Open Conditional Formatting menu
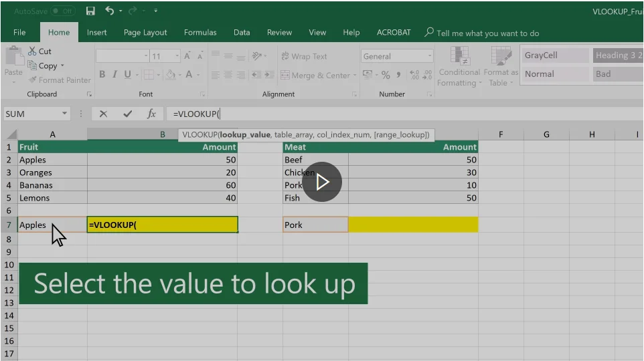 [x=459, y=66]
